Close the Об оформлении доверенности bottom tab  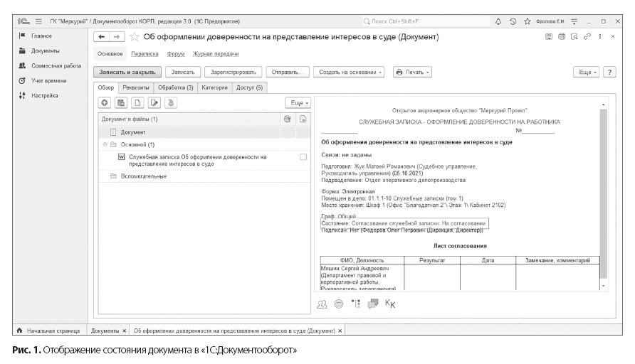point(340,331)
